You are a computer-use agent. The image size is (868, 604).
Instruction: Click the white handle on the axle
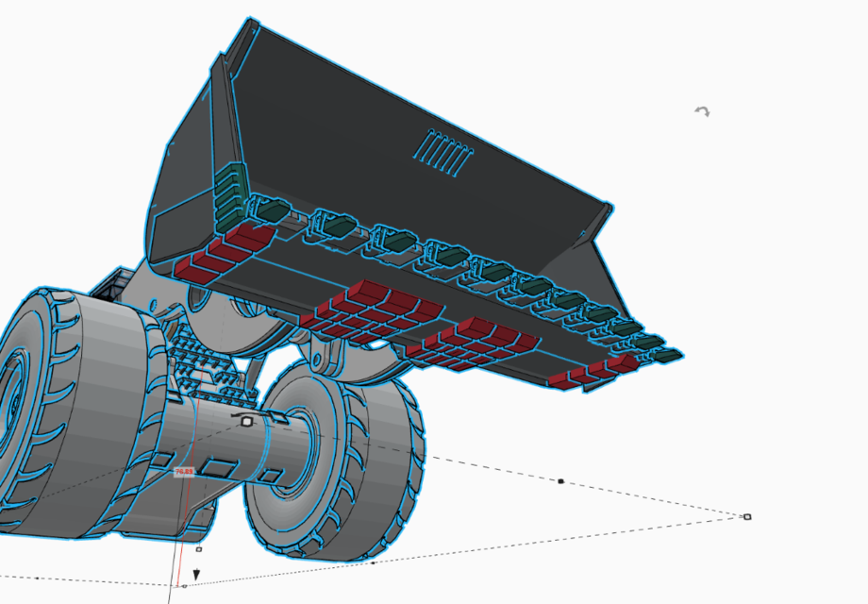(x=246, y=422)
